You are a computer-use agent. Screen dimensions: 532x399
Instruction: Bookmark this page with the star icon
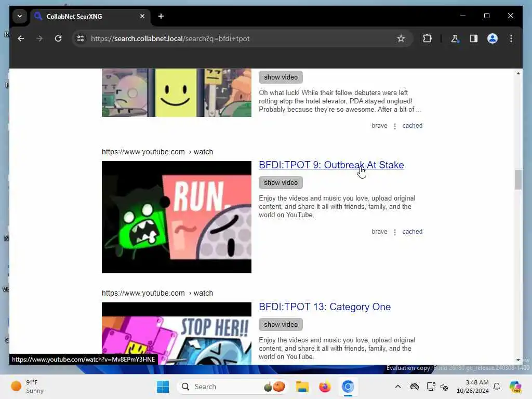click(401, 38)
